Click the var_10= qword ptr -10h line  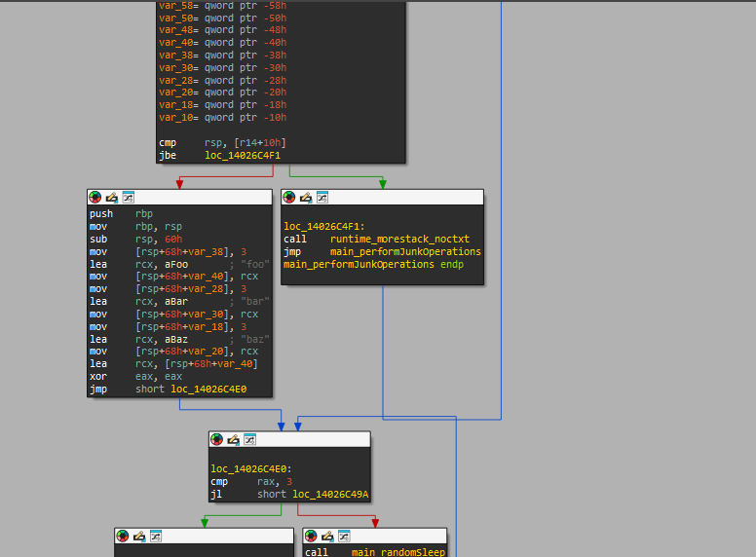click(223, 117)
